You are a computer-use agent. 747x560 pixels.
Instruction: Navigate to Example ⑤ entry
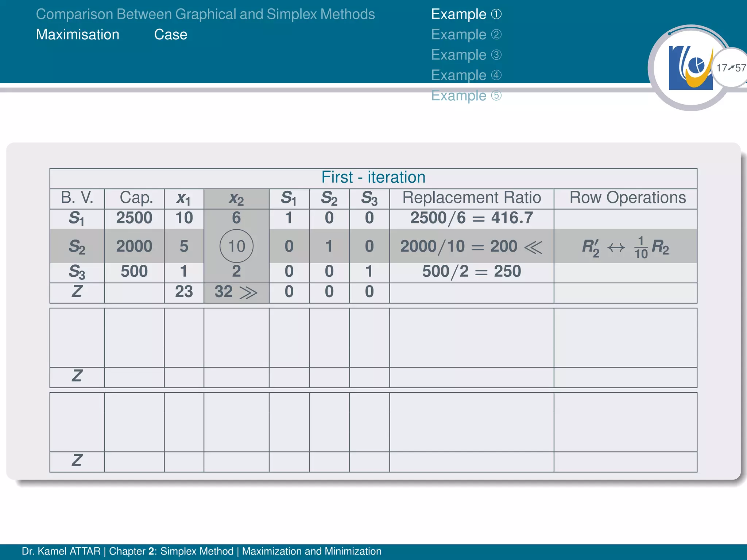(466, 96)
